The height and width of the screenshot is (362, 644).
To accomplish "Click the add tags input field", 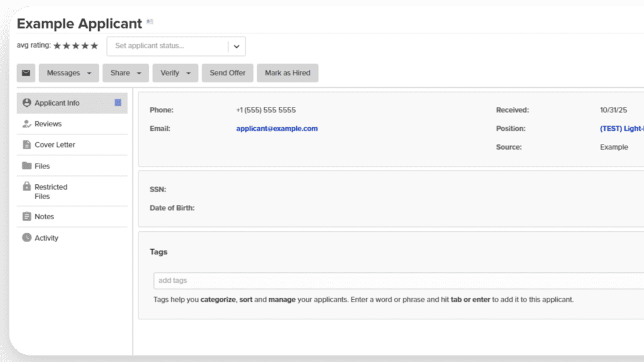I will pyautogui.click(x=396, y=280).
